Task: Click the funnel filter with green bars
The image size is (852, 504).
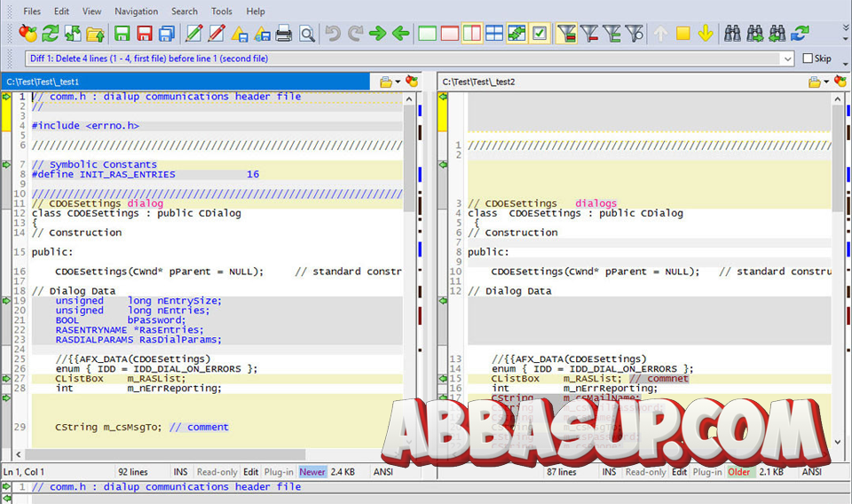Action: click(611, 34)
